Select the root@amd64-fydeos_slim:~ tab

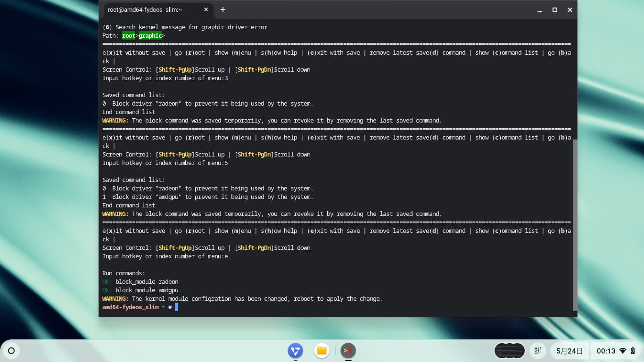157,9
